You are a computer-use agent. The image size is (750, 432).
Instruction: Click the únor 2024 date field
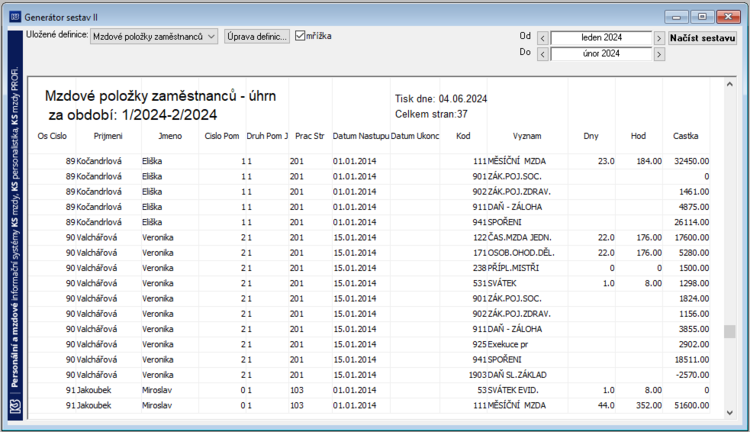(x=601, y=54)
